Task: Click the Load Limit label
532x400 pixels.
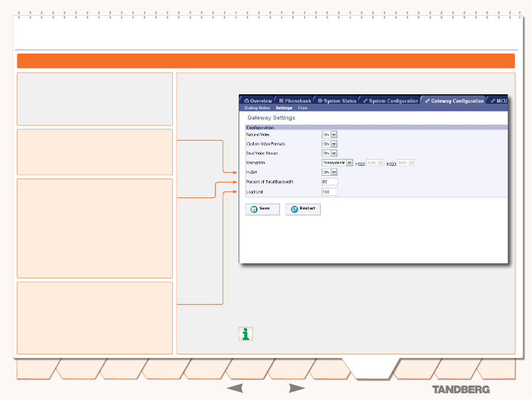Action: 255,192
